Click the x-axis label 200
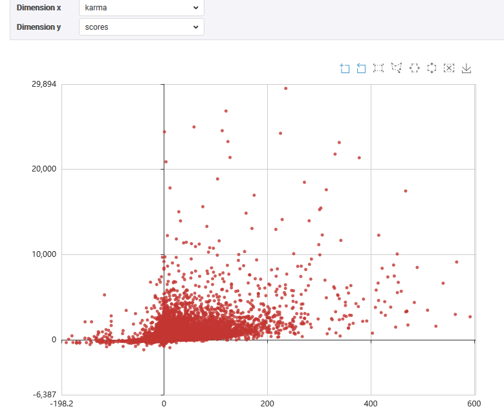The height and width of the screenshot is (420, 504). pyautogui.click(x=267, y=404)
